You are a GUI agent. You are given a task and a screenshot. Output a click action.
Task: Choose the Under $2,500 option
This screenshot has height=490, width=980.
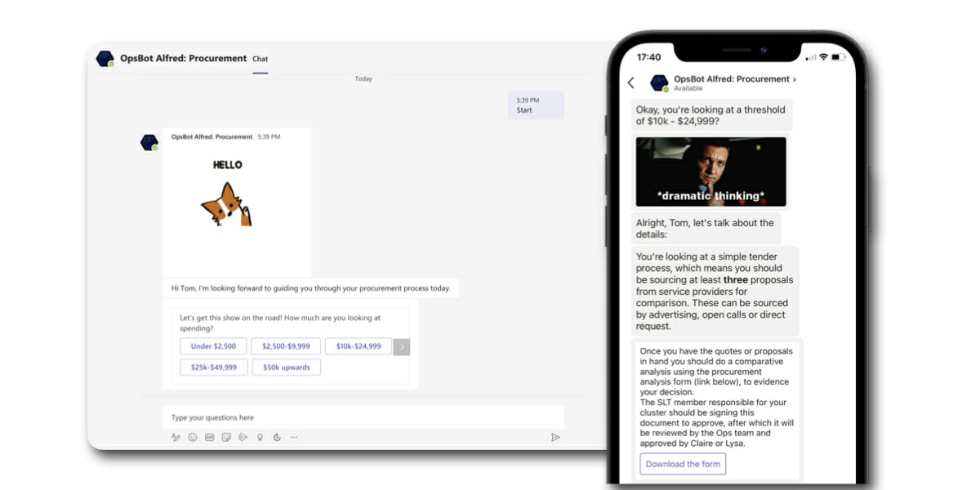coord(213,346)
